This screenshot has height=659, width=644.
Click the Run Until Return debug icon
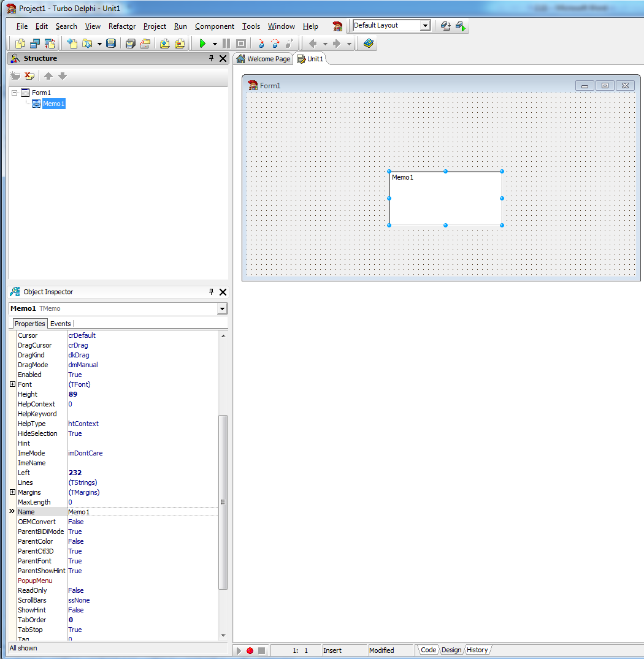(x=290, y=44)
